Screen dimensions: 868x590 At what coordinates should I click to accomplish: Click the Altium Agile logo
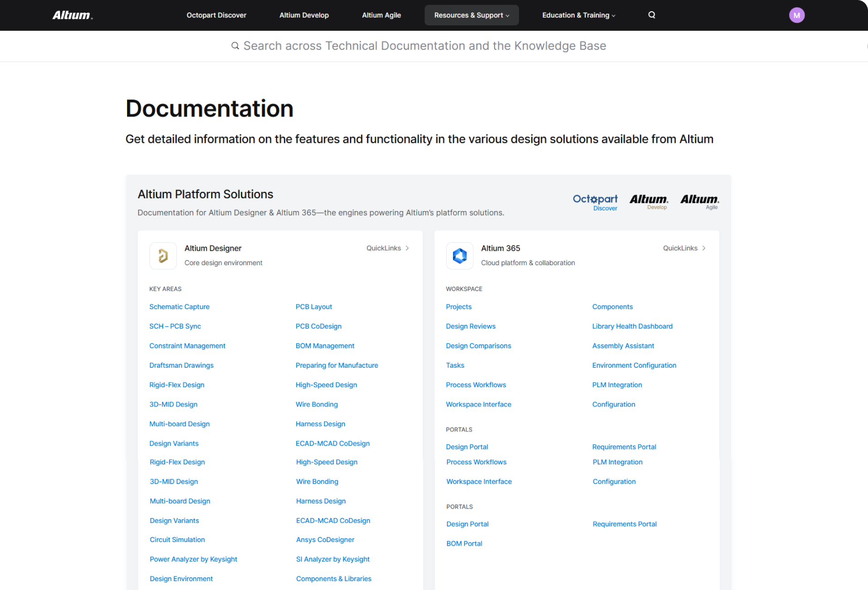click(x=699, y=201)
